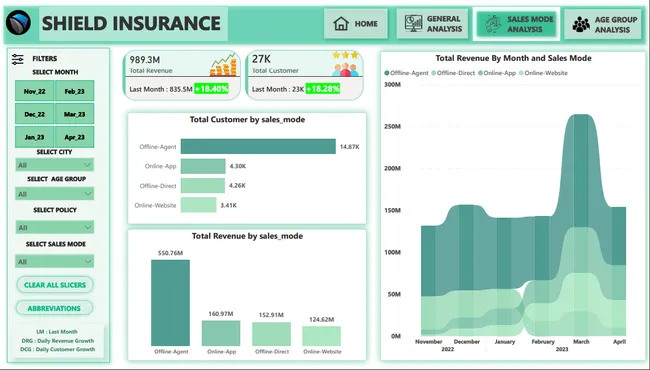Click the 989.3M Total Revenue value
Image resolution: width=650 pixels, height=370 pixels.
[x=145, y=60]
